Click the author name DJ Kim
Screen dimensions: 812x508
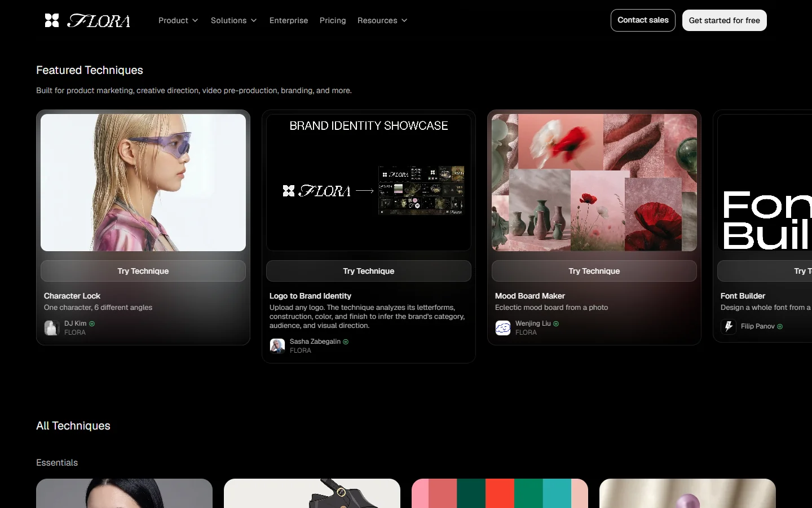75,323
